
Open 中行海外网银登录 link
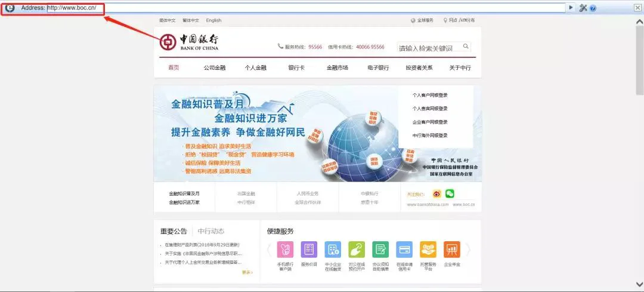[429, 136]
